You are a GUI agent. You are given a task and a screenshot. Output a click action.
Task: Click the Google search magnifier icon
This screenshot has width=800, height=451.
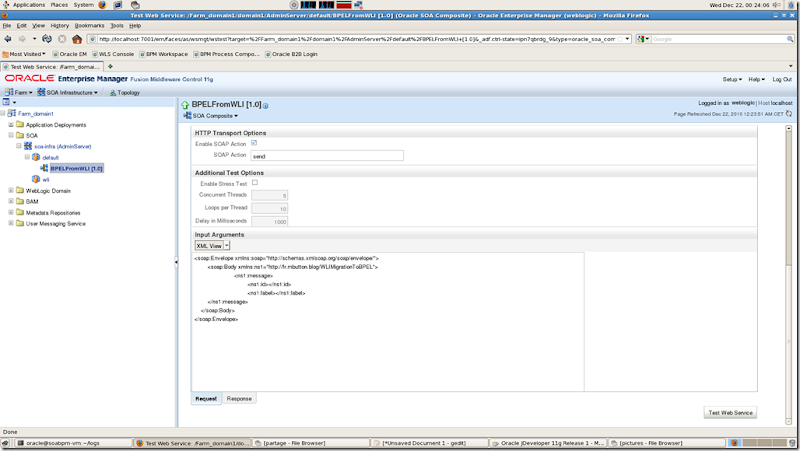point(790,39)
